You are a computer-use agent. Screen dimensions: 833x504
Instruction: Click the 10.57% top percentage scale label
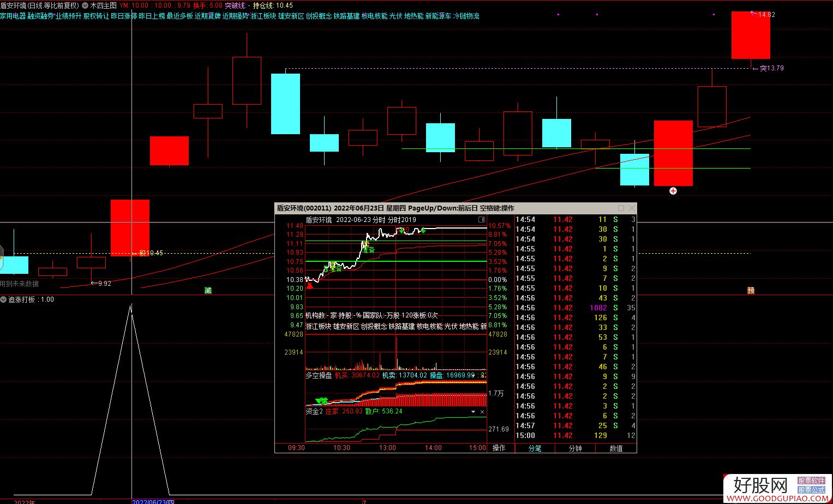(x=500, y=225)
